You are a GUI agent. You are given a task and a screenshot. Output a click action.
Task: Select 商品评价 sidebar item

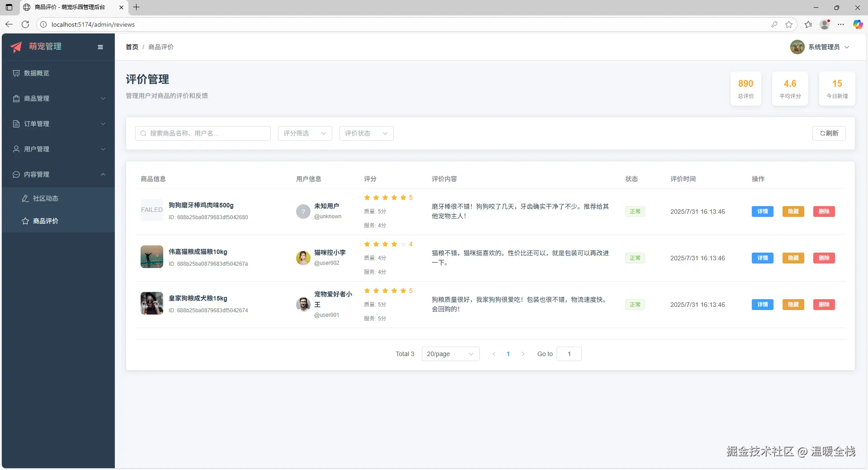(x=58, y=221)
